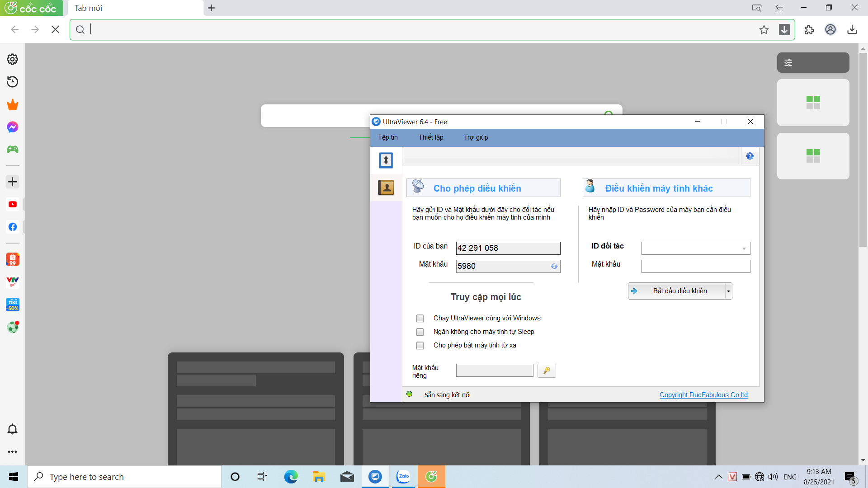
Task: Open the Trợ giúp menu
Action: coord(476,137)
